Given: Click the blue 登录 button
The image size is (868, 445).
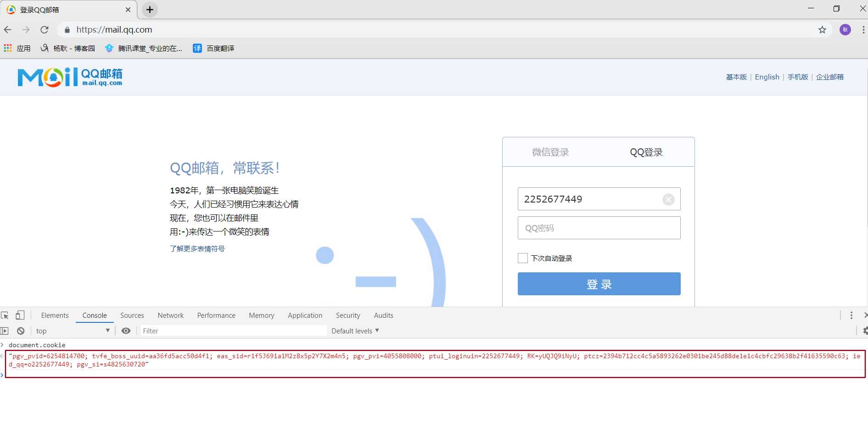Looking at the screenshot, I should click(x=599, y=284).
